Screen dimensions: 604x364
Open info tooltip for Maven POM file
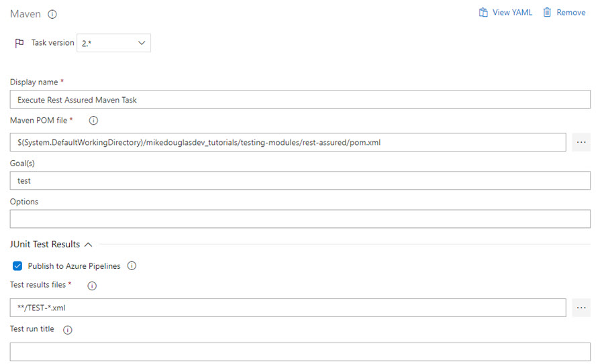pos(93,121)
